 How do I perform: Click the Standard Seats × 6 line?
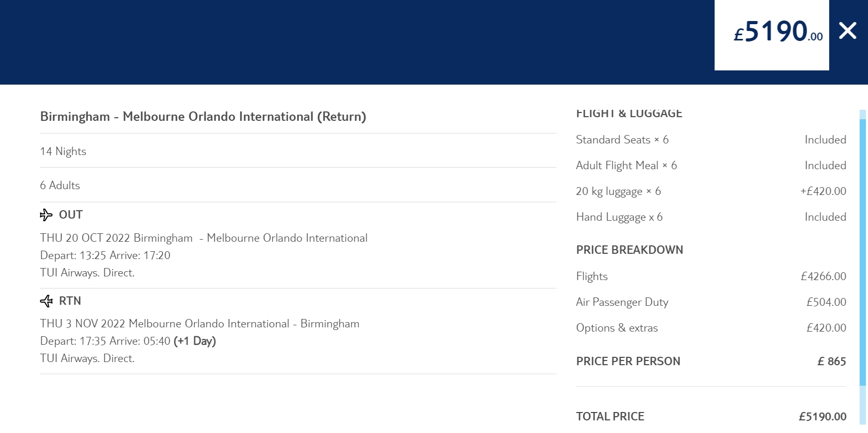tap(622, 140)
